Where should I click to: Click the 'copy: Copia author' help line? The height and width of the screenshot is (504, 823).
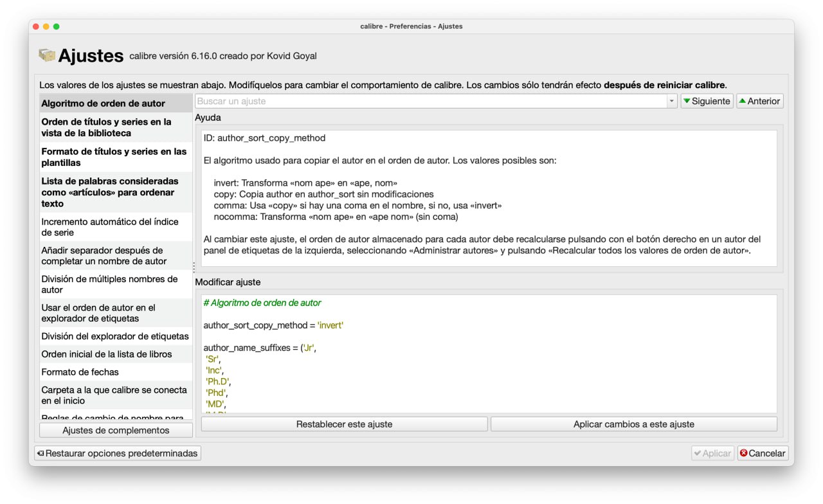point(324,194)
